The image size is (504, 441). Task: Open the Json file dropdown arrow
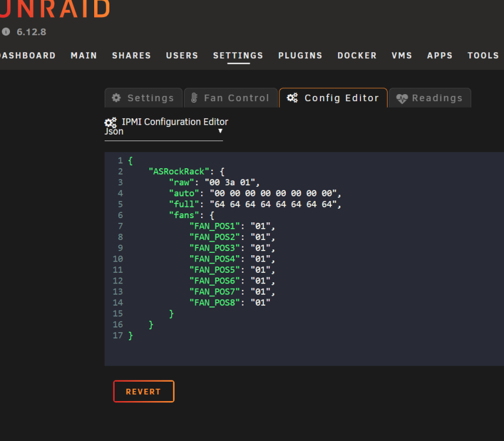point(220,131)
